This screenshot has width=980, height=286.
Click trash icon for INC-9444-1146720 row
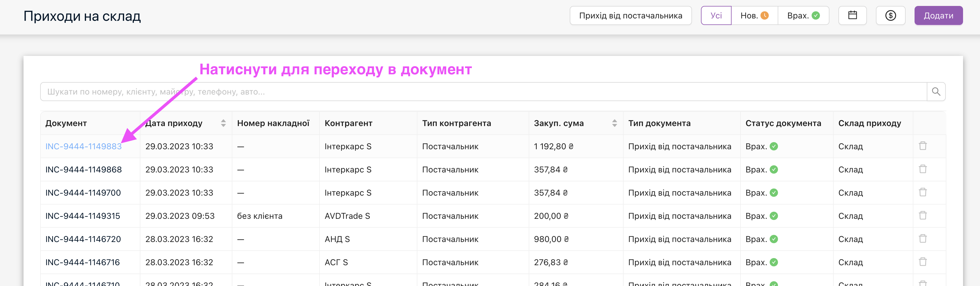click(923, 239)
